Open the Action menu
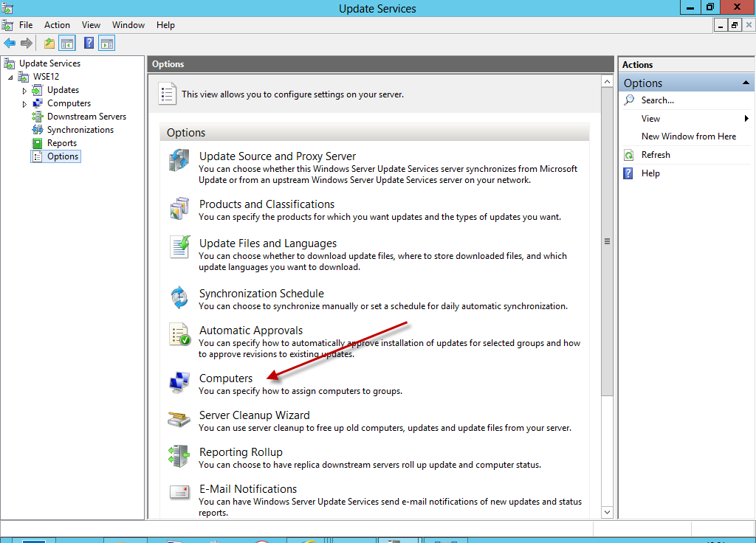 pyautogui.click(x=57, y=25)
